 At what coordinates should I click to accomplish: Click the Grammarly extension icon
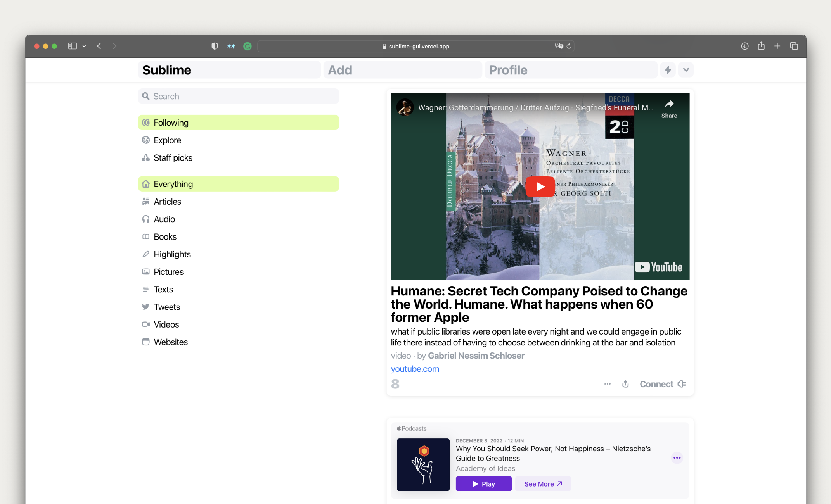click(248, 46)
